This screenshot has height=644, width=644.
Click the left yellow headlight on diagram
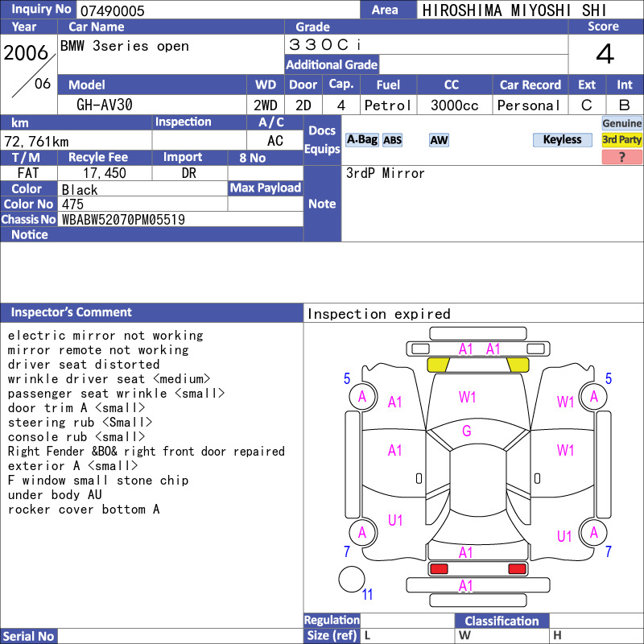[x=438, y=365]
